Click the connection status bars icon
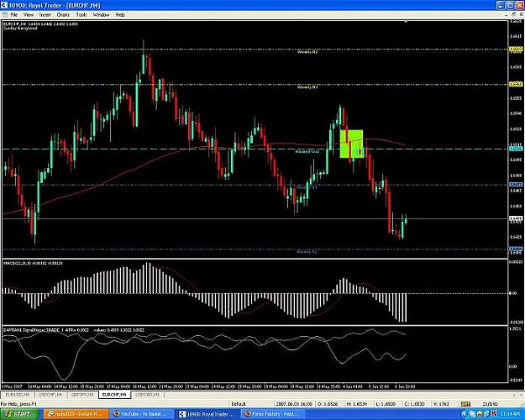This screenshot has width=525, height=420. pos(465,404)
